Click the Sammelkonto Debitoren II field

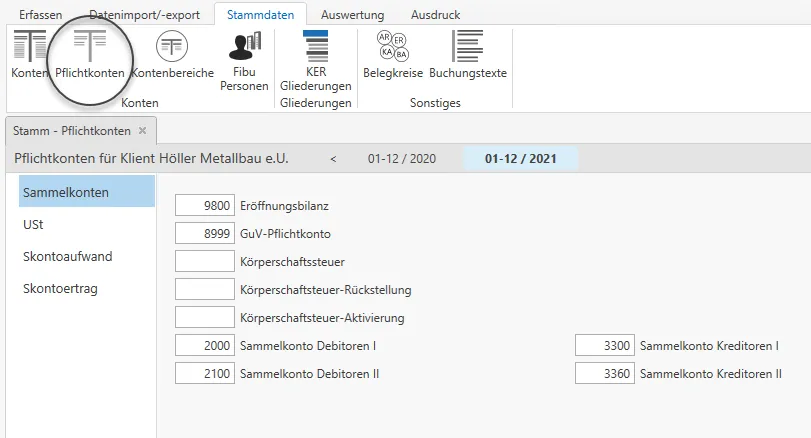(205, 373)
